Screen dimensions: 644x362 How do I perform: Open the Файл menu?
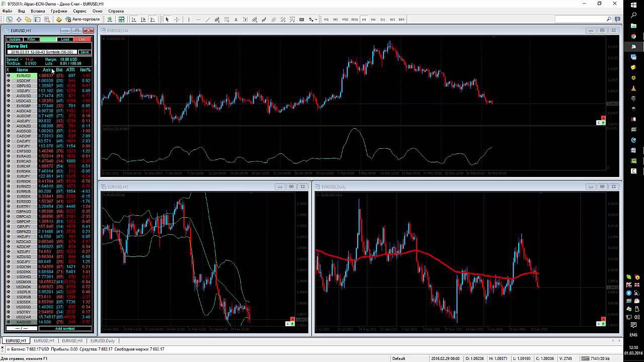click(7, 11)
